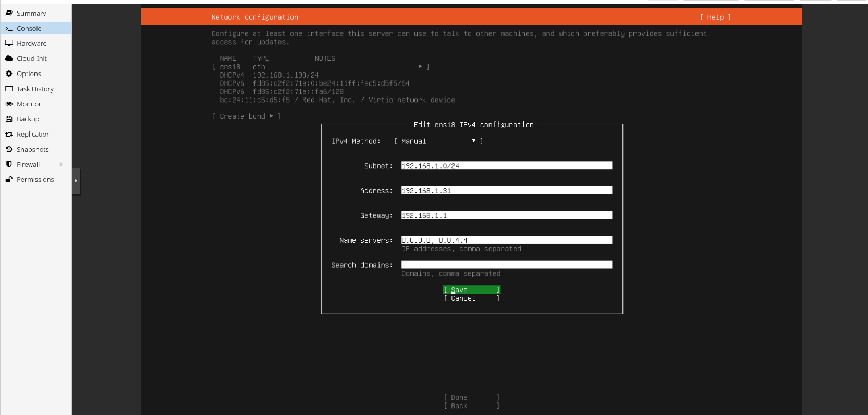Click the Help button in header
The height and width of the screenshot is (415, 868).
point(715,17)
